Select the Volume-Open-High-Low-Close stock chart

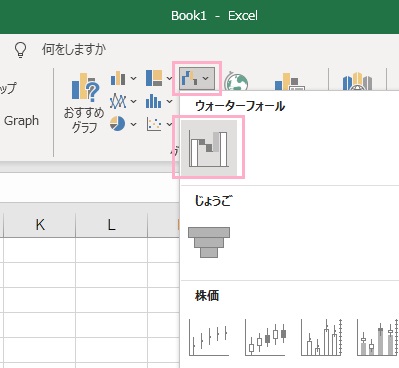click(378, 337)
